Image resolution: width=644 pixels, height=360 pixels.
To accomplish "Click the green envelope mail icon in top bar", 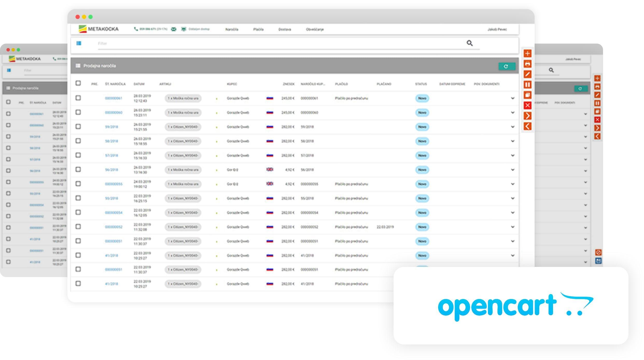I will tap(174, 29).
